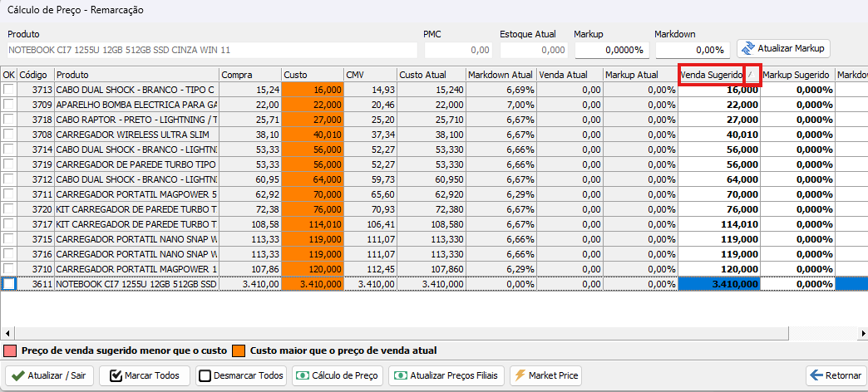Image resolution: width=868 pixels, height=392 pixels.
Task: Click Desmarcar Todos empty-box button
Action: (x=242, y=375)
